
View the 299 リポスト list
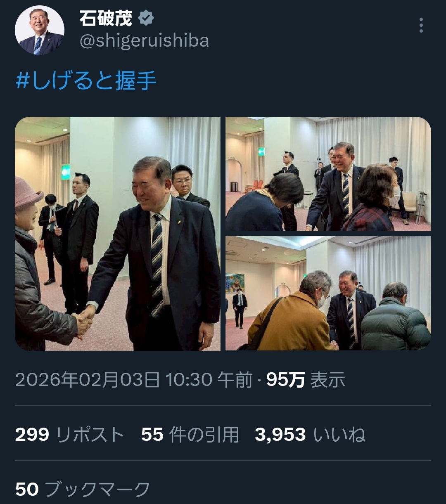tap(69, 435)
